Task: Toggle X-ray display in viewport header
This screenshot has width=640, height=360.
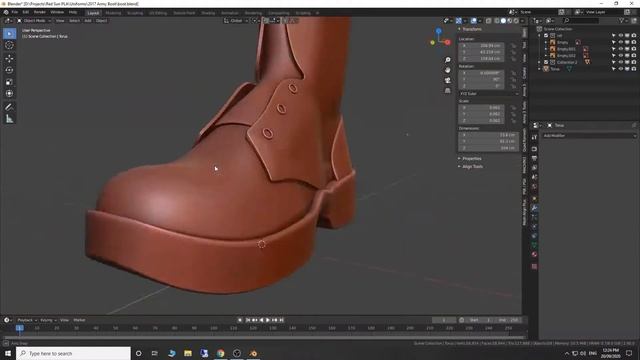Action: pos(489,20)
